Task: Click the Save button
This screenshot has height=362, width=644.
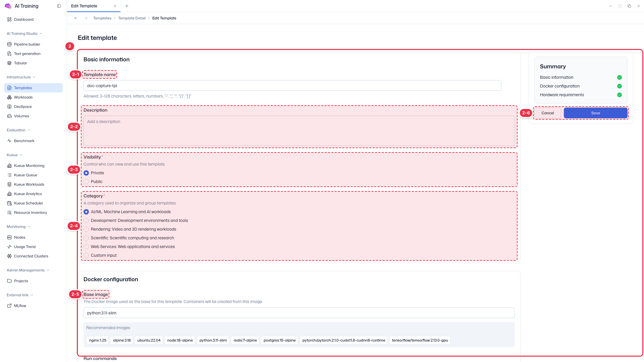Action: pyautogui.click(x=596, y=113)
